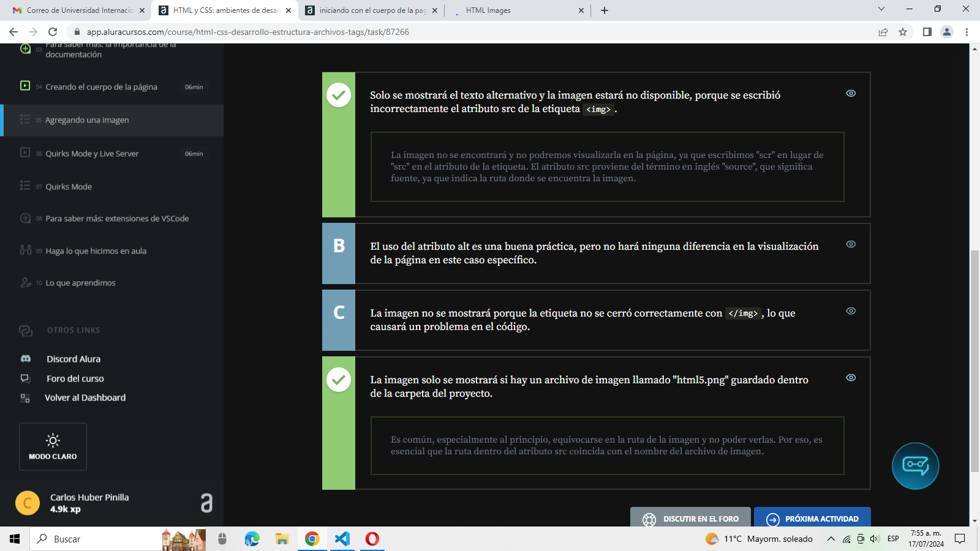Click Discutir en el foro button
The width and height of the screenshot is (980, 551).
click(x=690, y=519)
